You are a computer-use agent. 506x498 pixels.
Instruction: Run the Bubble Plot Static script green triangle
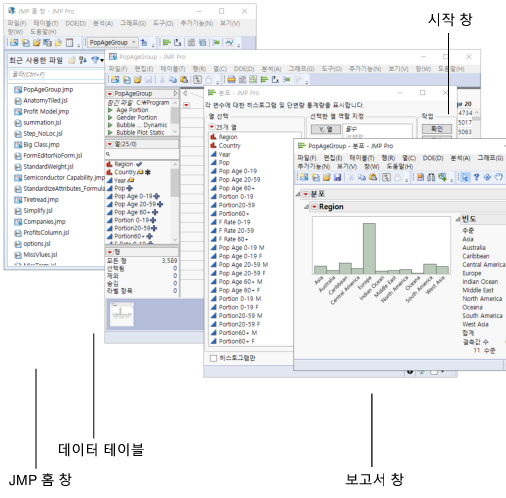[110, 132]
